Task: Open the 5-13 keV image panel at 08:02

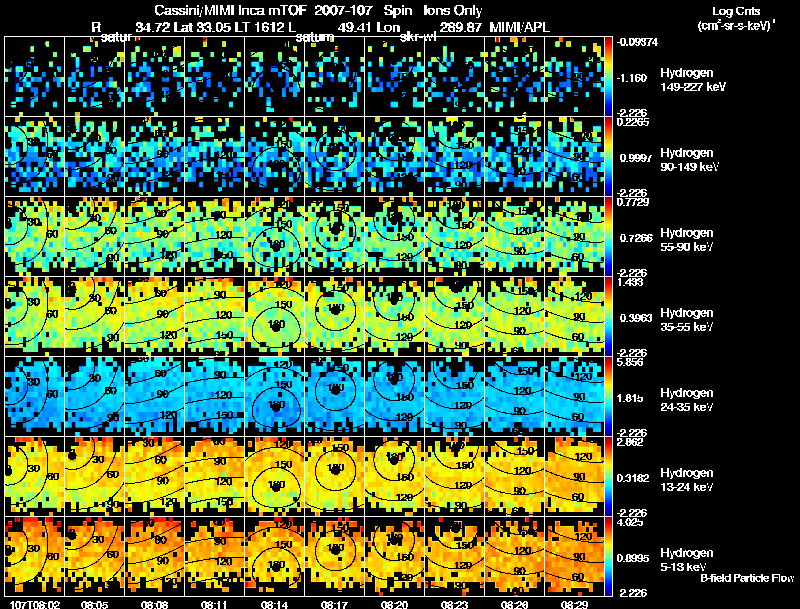Action: click(35, 556)
